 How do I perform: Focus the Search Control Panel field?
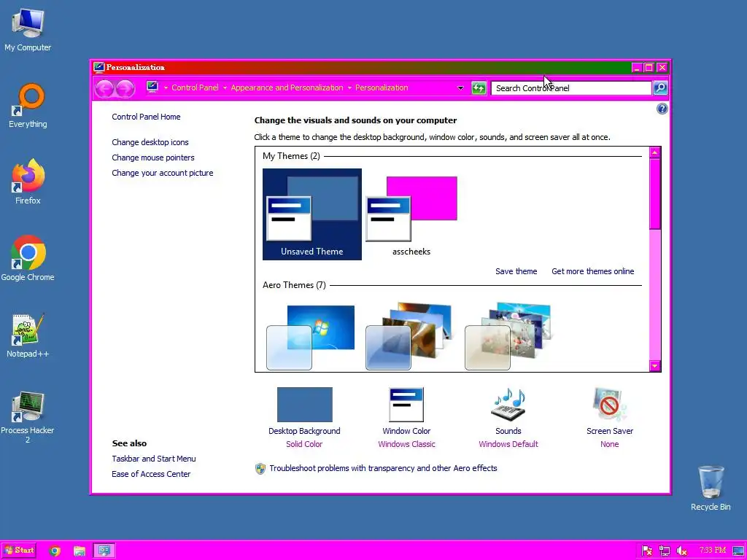(x=571, y=88)
